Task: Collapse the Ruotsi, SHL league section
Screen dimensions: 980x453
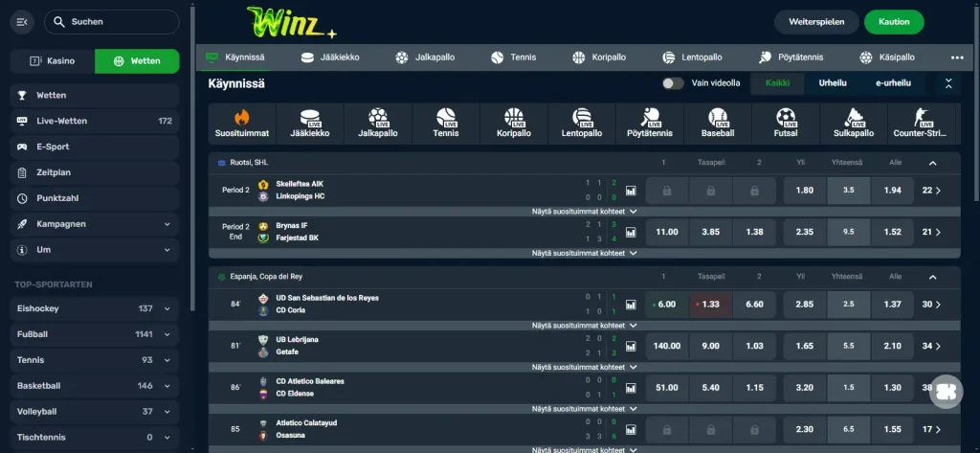Action: point(932,163)
